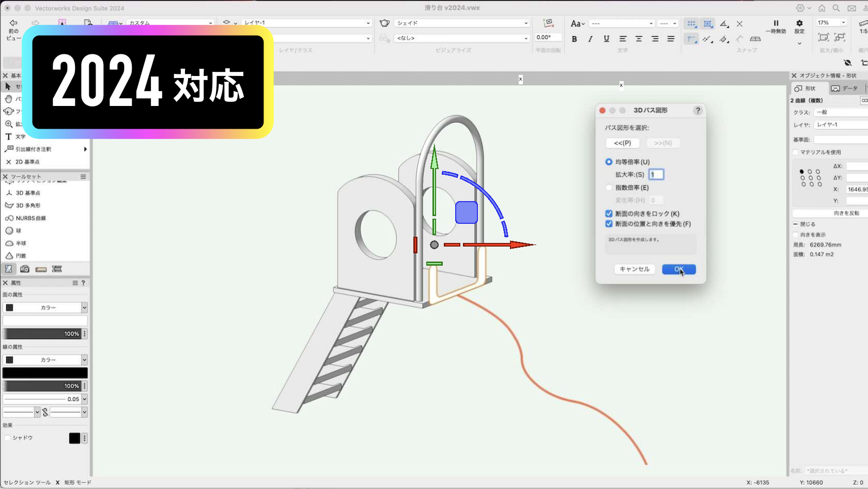
Task: Open the クラス 一般 dropdown in Object Info
Action: tap(841, 112)
